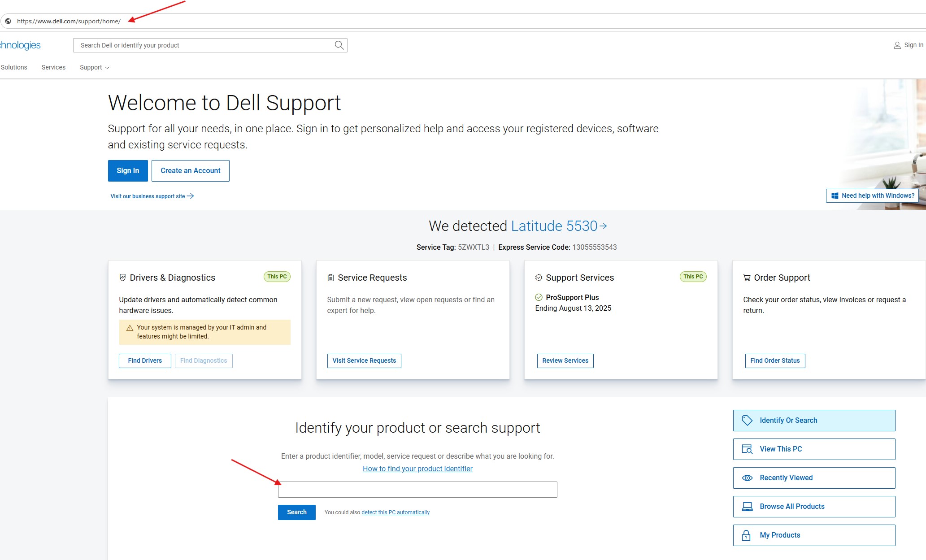Click the My Products padlock icon
The width and height of the screenshot is (926, 560).
(x=747, y=535)
